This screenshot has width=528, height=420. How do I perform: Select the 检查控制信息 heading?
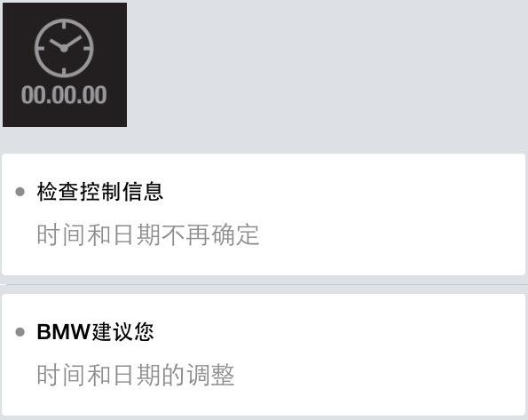100,192
